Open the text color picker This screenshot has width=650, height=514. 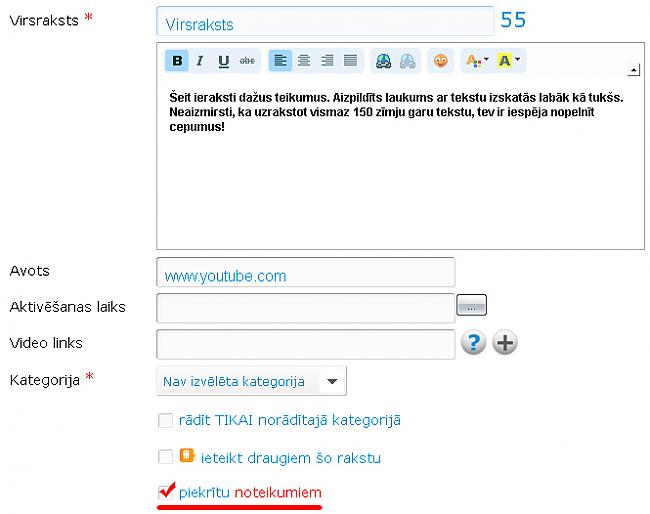click(x=477, y=61)
